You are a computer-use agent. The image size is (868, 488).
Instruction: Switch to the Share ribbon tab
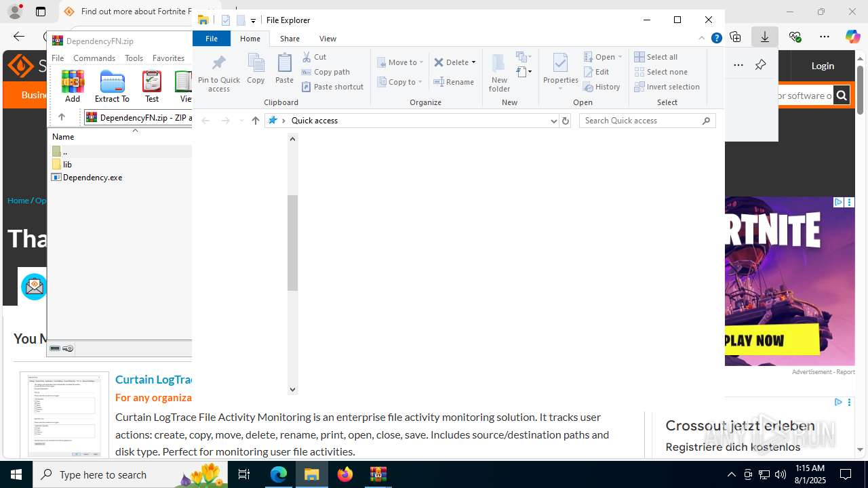click(290, 39)
